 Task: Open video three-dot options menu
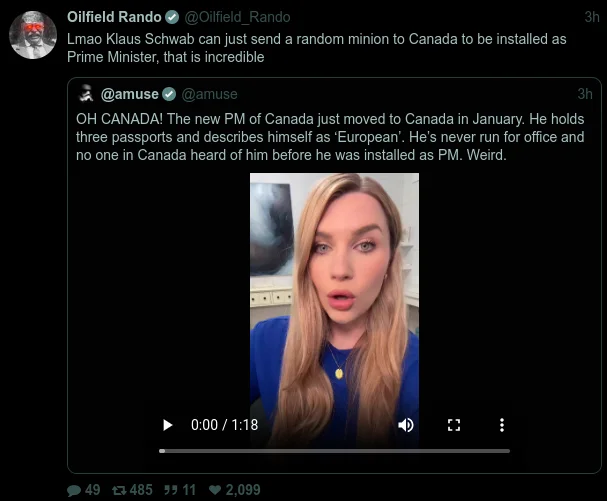pyautogui.click(x=502, y=425)
